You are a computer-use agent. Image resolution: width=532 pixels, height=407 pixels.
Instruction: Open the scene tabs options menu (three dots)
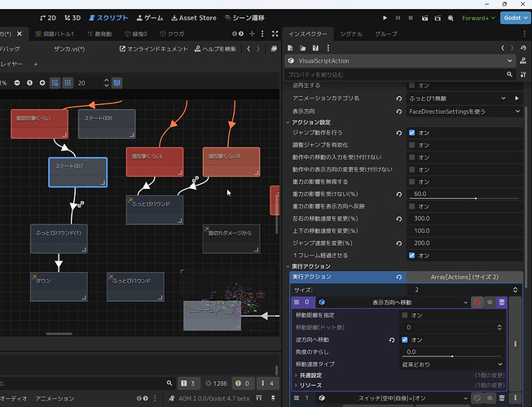262,33
